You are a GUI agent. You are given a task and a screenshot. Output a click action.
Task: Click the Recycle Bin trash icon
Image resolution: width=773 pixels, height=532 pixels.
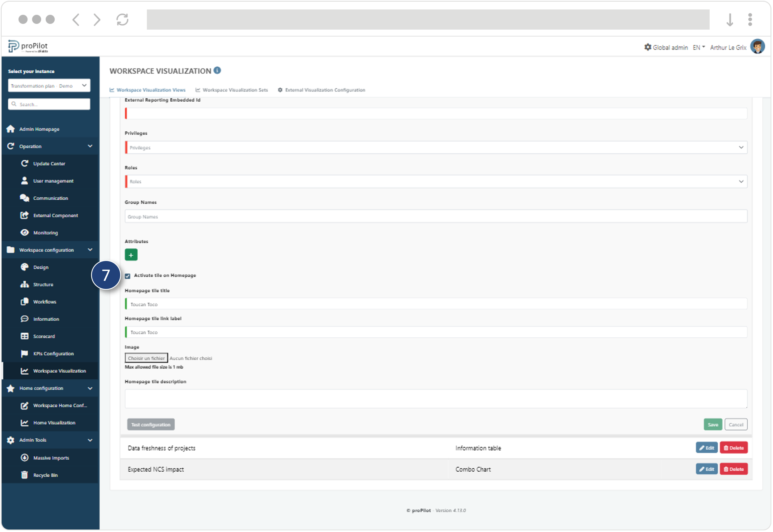click(x=24, y=475)
